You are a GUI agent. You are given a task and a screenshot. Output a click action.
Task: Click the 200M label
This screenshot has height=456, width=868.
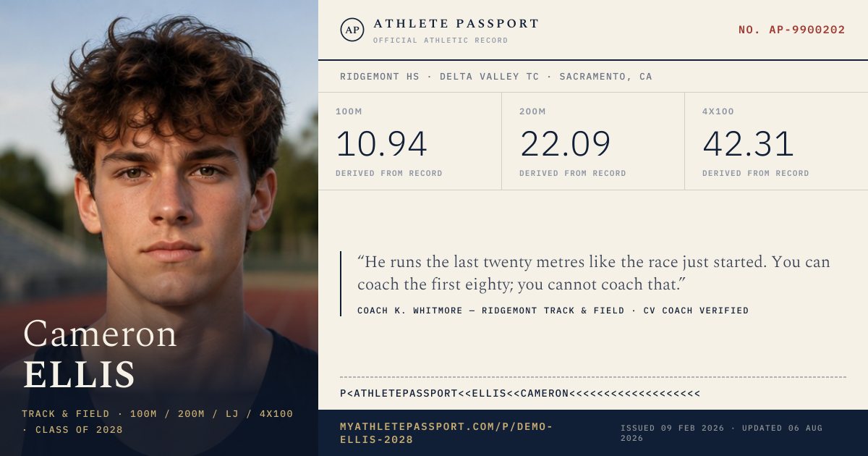[x=532, y=111]
